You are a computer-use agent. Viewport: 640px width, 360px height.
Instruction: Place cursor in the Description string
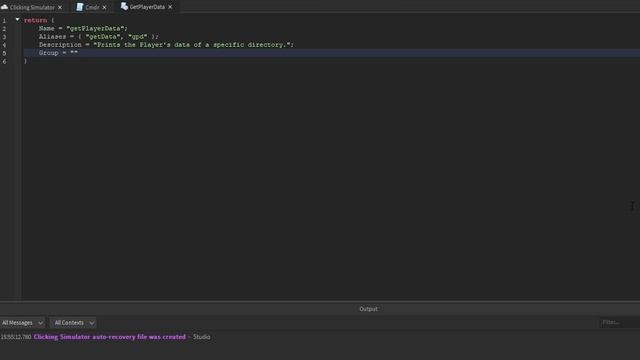pos(193,44)
